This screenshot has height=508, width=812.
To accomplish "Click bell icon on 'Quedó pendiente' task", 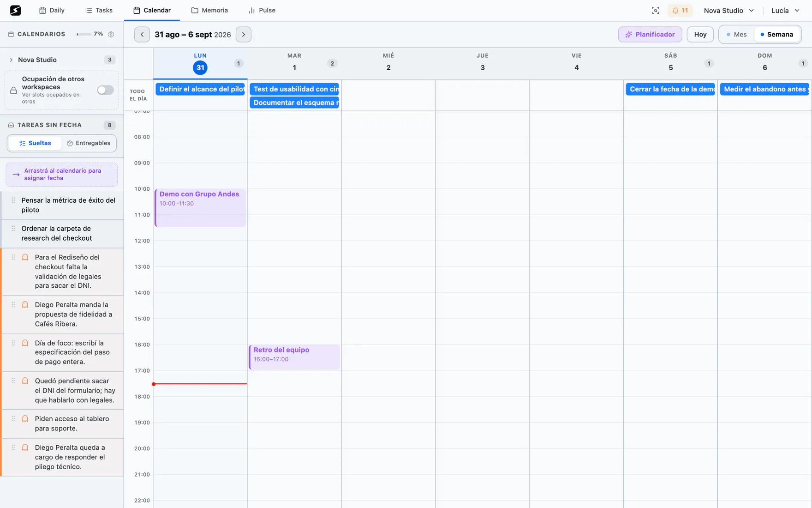I will pyautogui.click(x=25, y=381).
